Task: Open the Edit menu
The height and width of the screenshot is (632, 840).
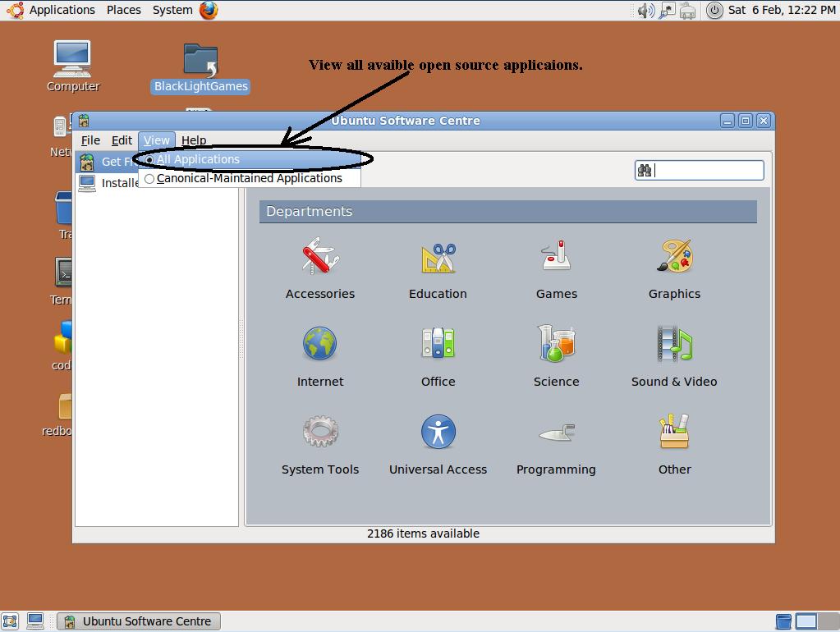Action: click(122, 140)
